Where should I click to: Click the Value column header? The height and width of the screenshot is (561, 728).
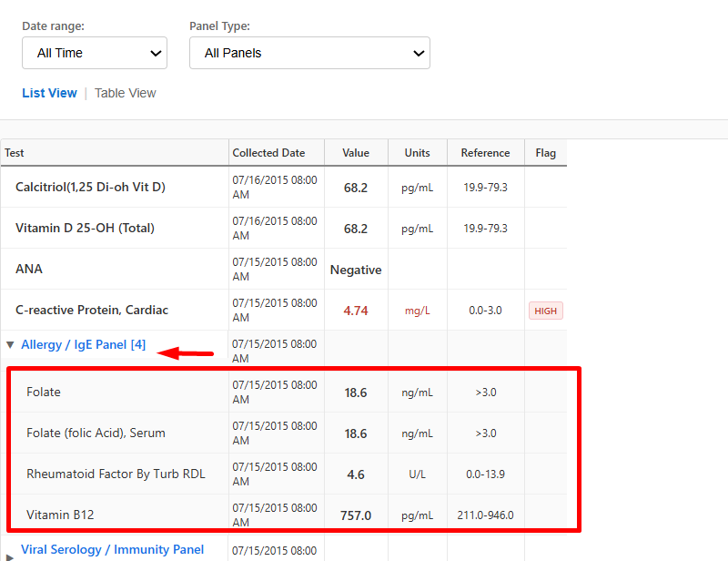(x=356, y=153)
